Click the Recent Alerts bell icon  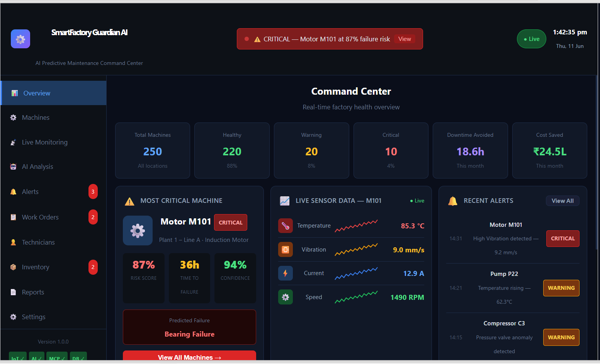click(453, 201)
